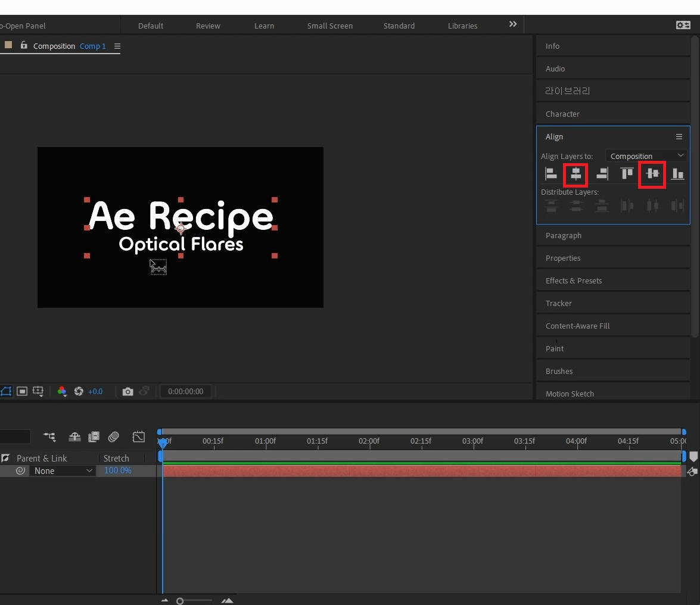
Task: Align layers to horizontal center
Action: point(576,173)
